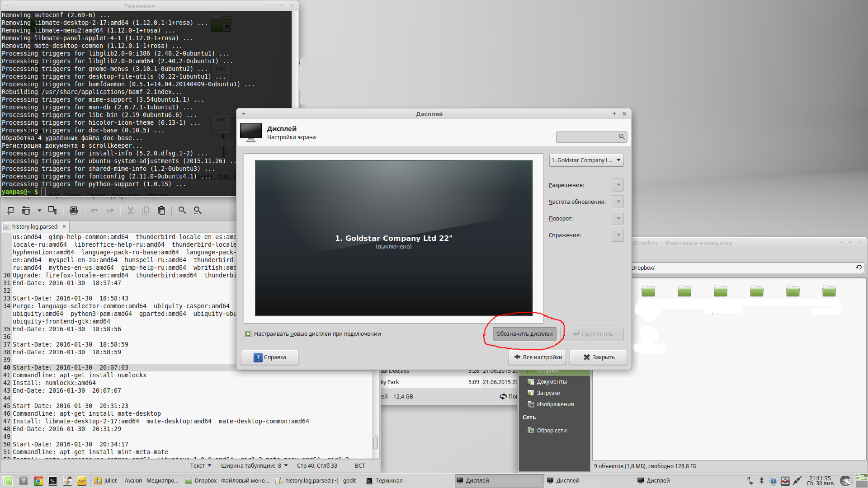Open the Поворот rotation dropdown

[618, 219]
